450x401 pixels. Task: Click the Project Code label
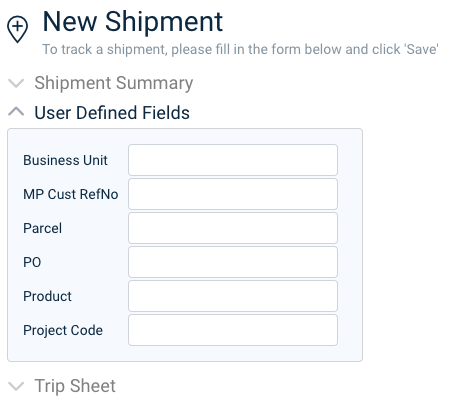(63, 330)
